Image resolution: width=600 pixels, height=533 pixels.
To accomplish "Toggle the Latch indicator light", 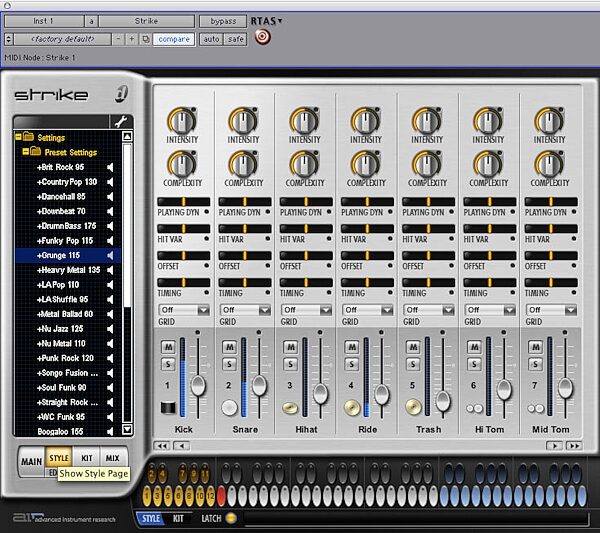I will click(231, 518).
